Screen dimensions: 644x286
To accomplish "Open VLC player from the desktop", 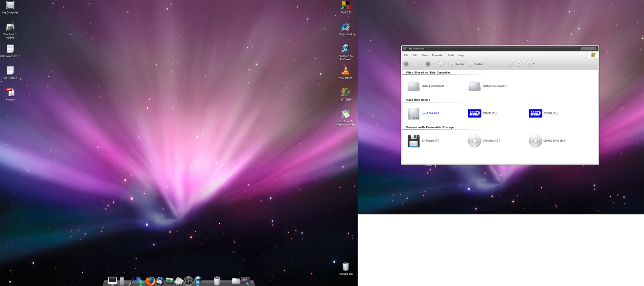I will tap(345, 73).
